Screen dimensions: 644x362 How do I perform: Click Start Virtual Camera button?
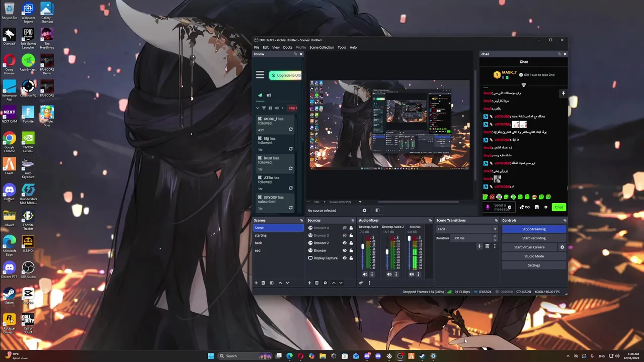coord(529,247)
